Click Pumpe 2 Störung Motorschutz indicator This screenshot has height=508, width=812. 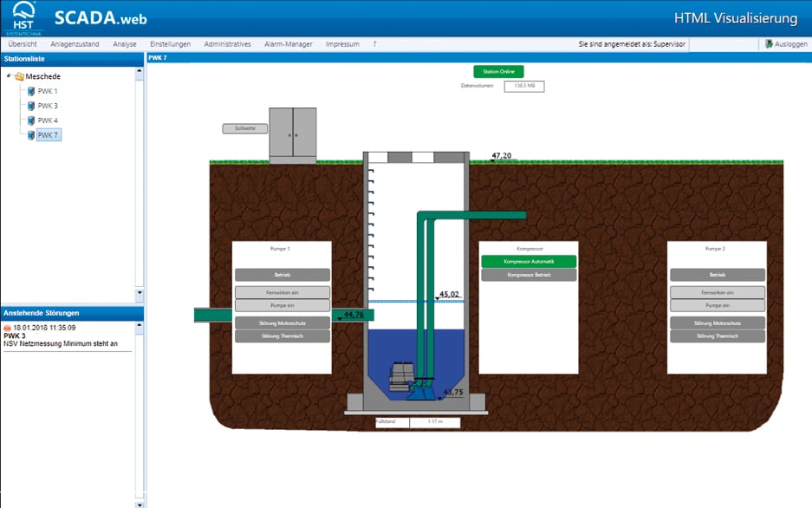point(718,323)
